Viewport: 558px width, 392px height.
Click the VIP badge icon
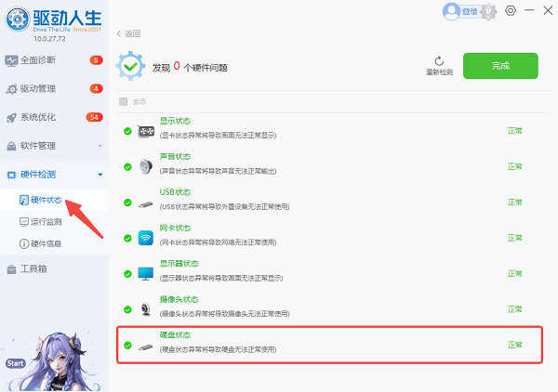[x=488, y=12]
